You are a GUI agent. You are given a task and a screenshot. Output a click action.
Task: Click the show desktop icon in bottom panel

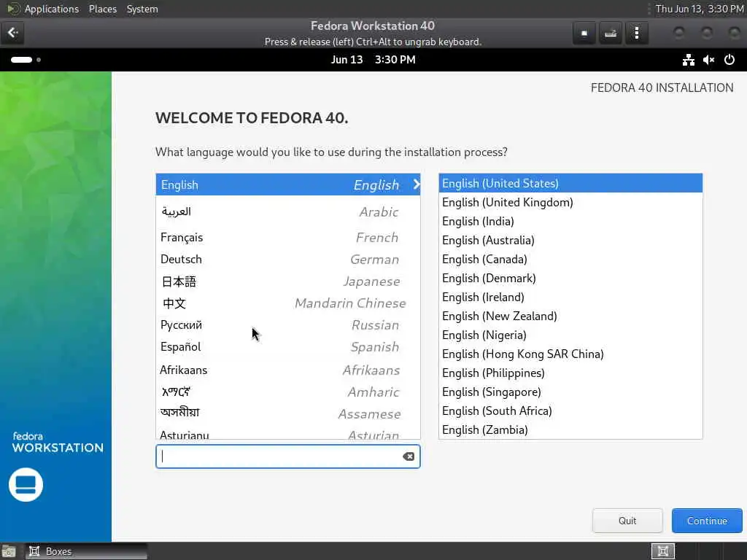[9, 551]
